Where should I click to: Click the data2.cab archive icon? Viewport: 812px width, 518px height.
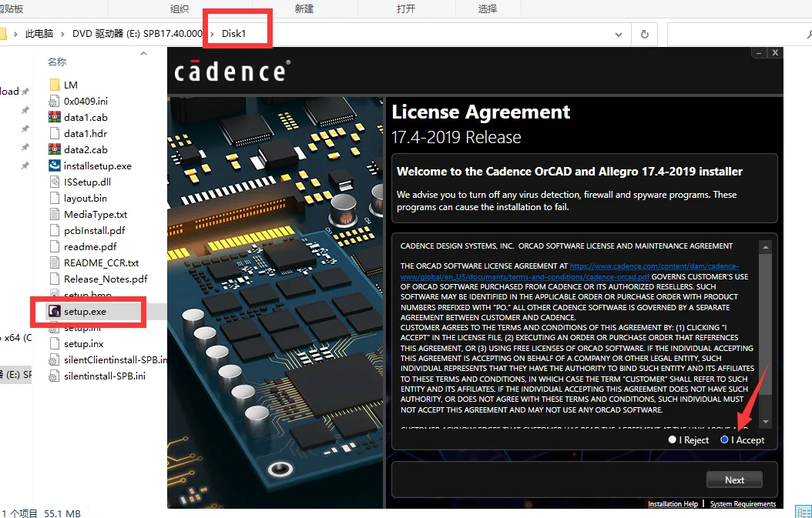pos(55,149)
